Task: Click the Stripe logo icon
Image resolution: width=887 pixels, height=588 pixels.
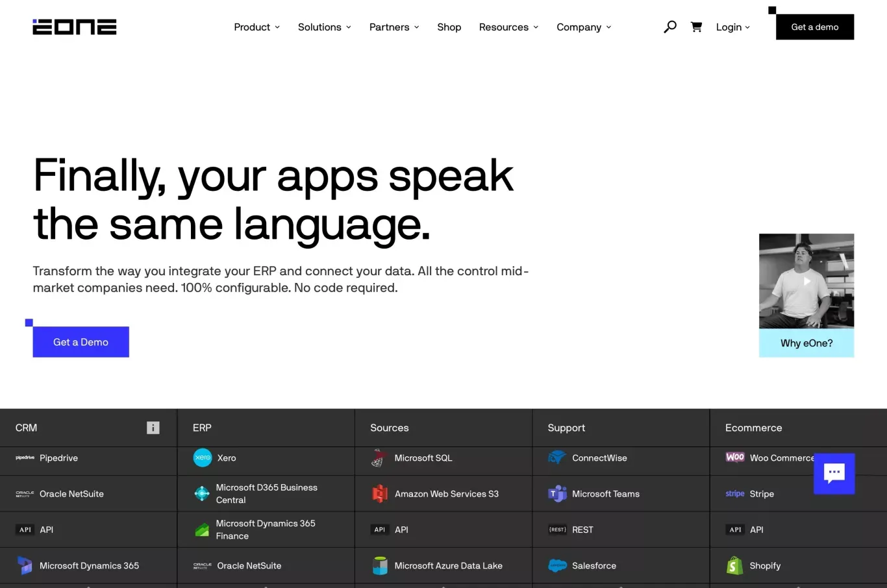Action: coord(735,494)
